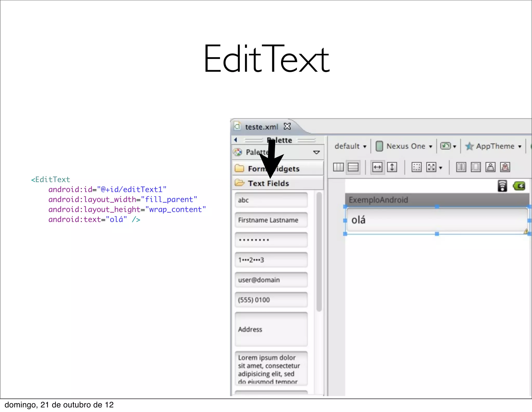The height and width of the screenshot is (412, 532).
Task: Set vertical orientation layout icon
Action: [x=353, y=167]
